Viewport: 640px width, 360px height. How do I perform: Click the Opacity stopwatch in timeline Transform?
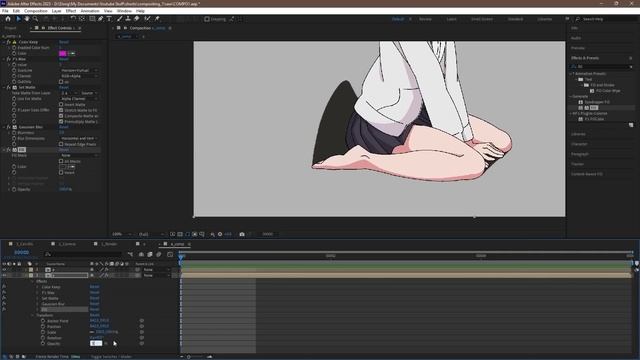coord(43,344)
